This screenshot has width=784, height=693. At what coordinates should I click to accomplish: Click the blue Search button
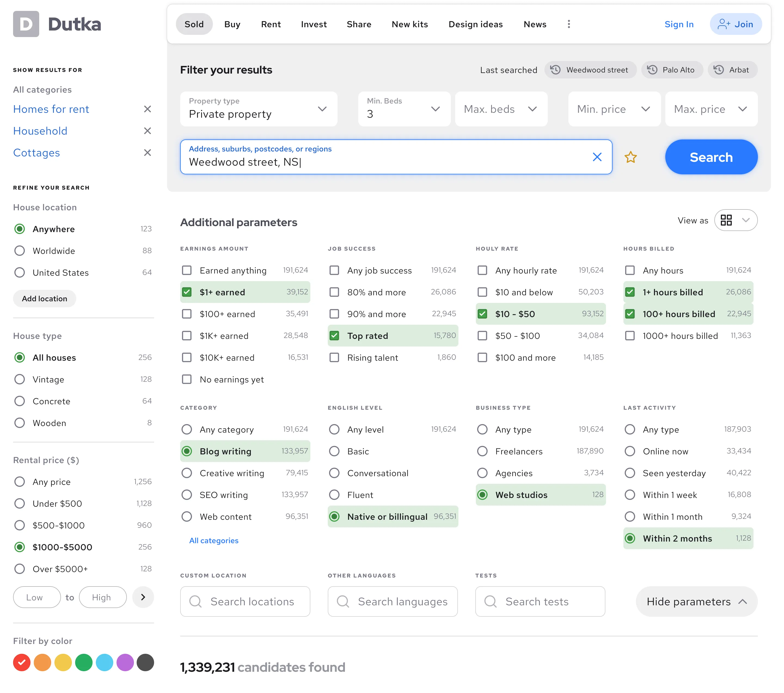(711, 157)
